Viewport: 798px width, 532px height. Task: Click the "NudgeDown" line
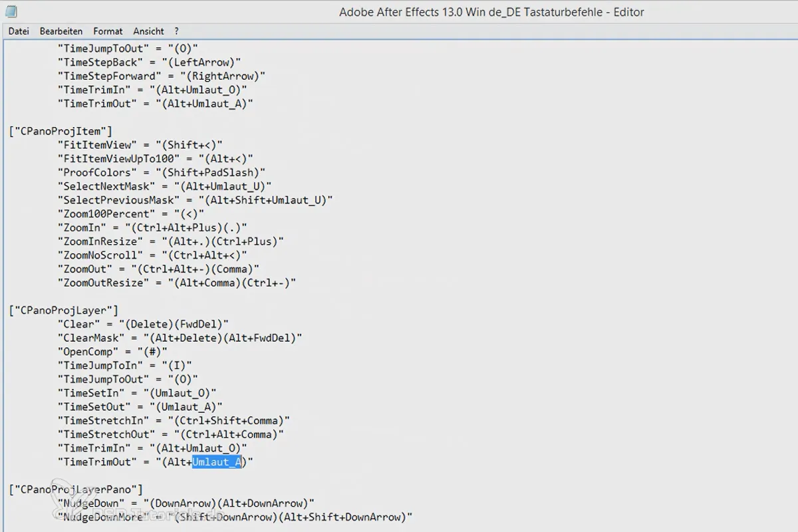186,503
